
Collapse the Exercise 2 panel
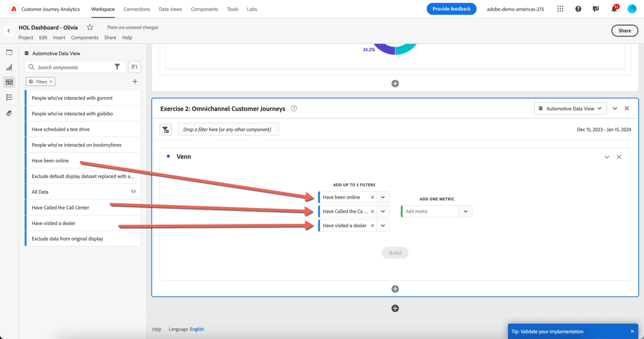pos(615,109)
